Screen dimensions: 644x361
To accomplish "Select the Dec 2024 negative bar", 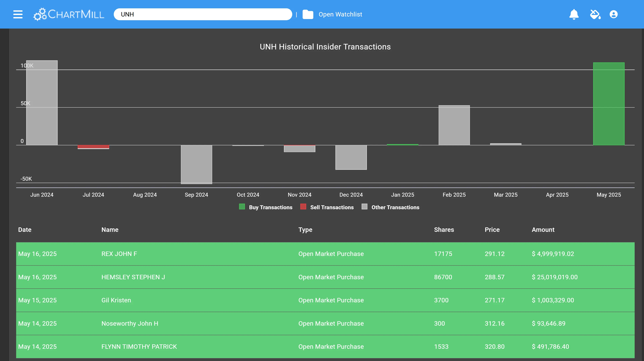I will tap(351, 157).
